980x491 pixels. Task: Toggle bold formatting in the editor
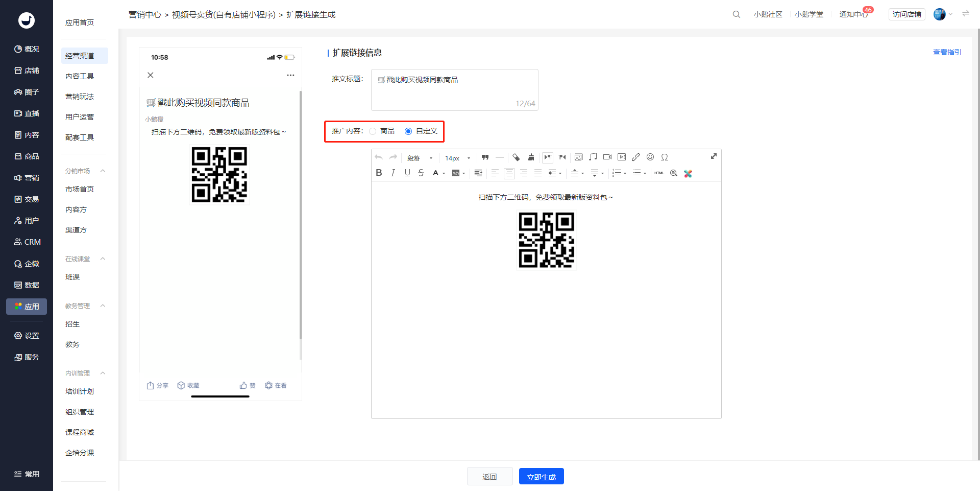point(379,173)
